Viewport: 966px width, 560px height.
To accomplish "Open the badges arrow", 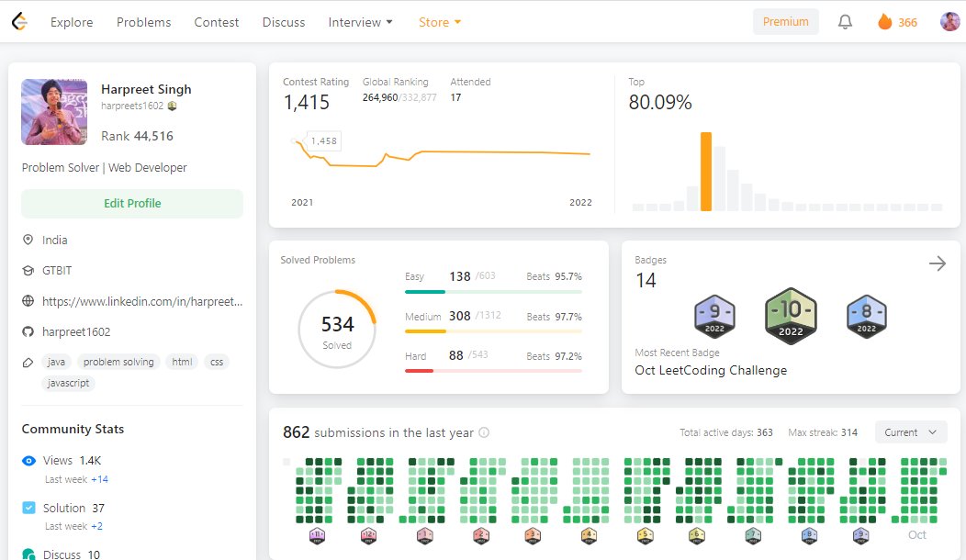I will point(937,263).
